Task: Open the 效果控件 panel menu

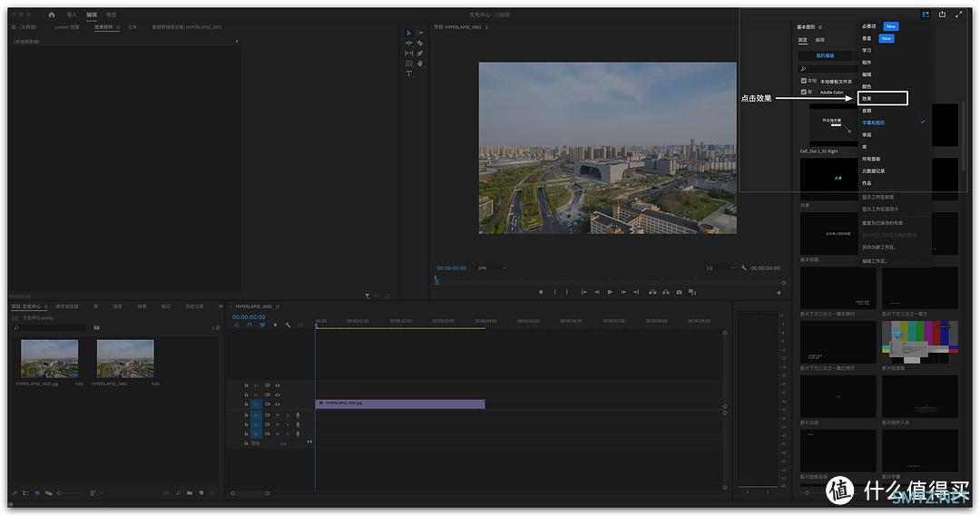Action: (x=117, y=27)
